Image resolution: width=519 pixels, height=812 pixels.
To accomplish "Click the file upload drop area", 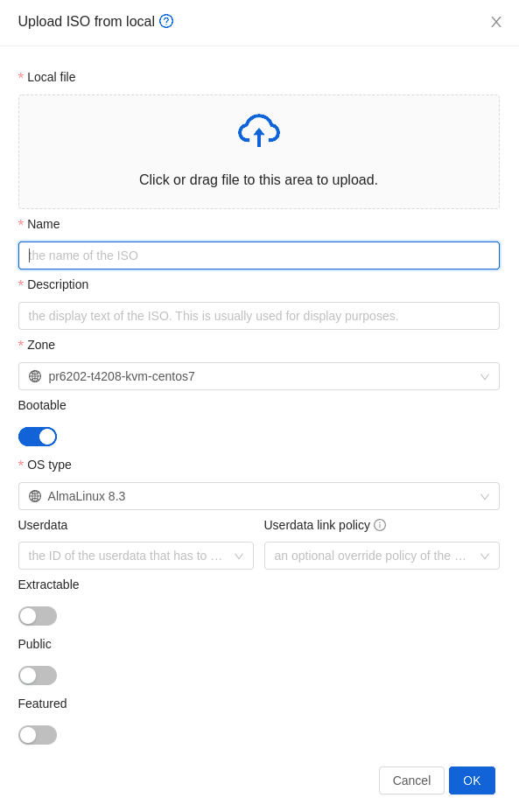I will (x=258, y=151).
